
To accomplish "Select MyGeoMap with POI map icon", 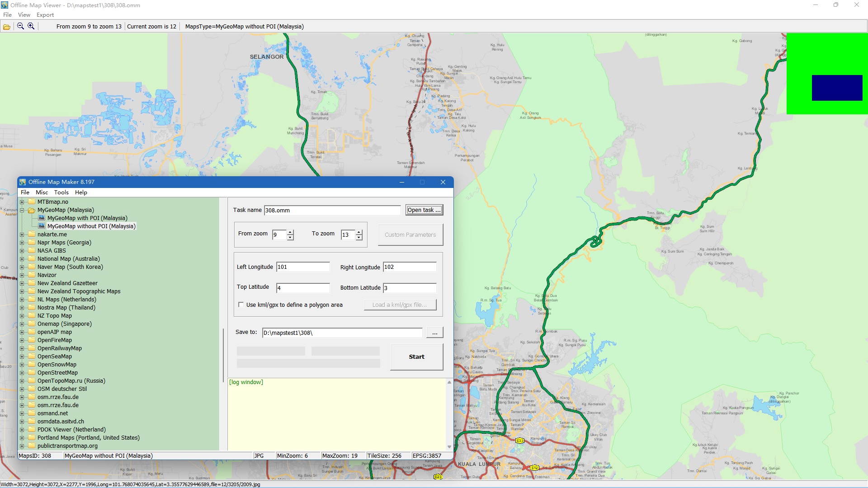I will click(x=42, y=218).
